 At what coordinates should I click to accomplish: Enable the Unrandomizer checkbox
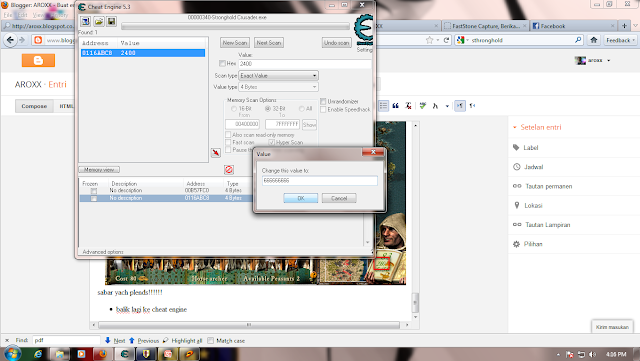[323, 101]
